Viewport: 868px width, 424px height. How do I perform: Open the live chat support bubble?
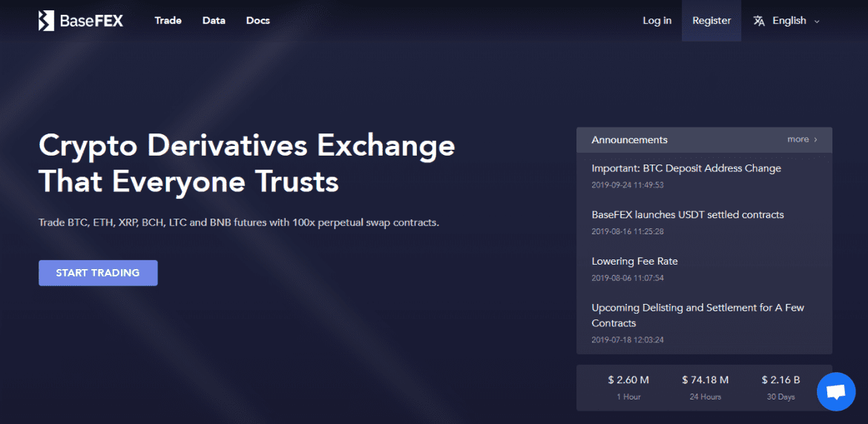(836, 391)
